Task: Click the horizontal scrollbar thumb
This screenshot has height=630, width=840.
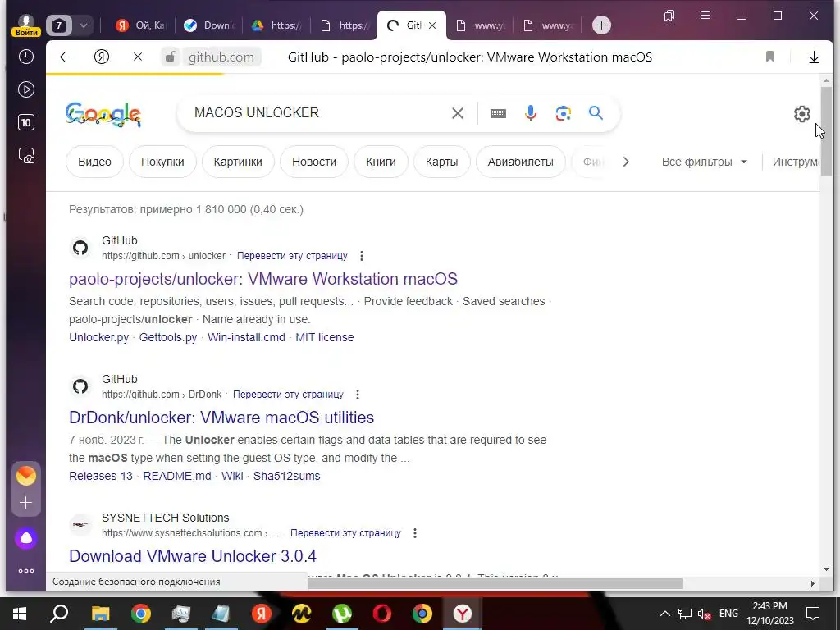Action: point(495,583)
